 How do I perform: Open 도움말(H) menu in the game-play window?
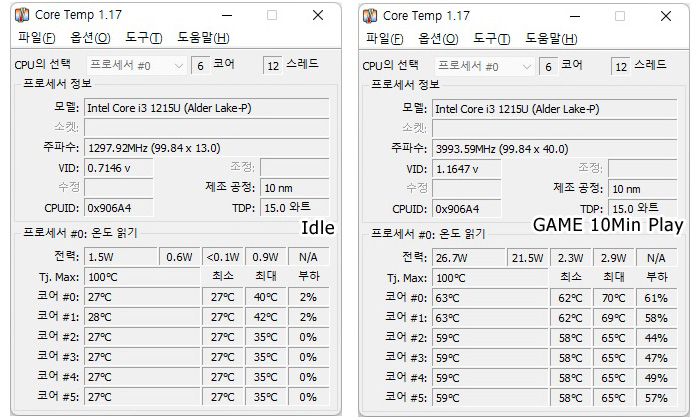pos(552,38)
